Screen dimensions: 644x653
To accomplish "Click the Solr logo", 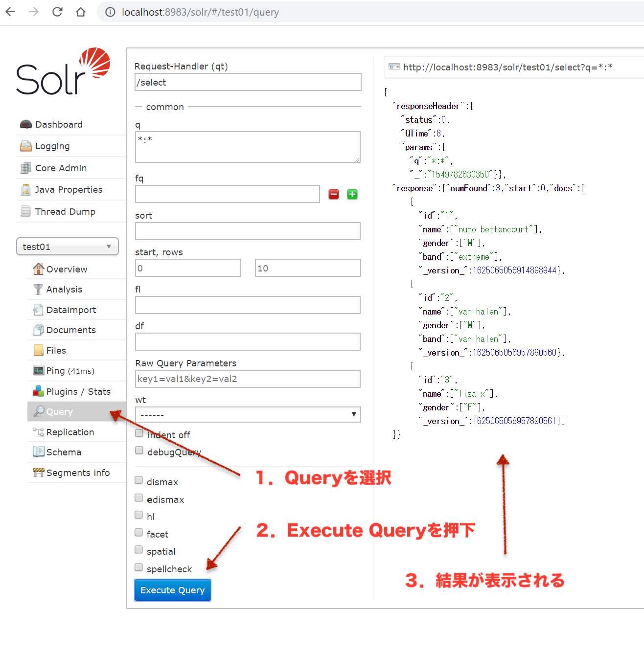I will point(63,71).
